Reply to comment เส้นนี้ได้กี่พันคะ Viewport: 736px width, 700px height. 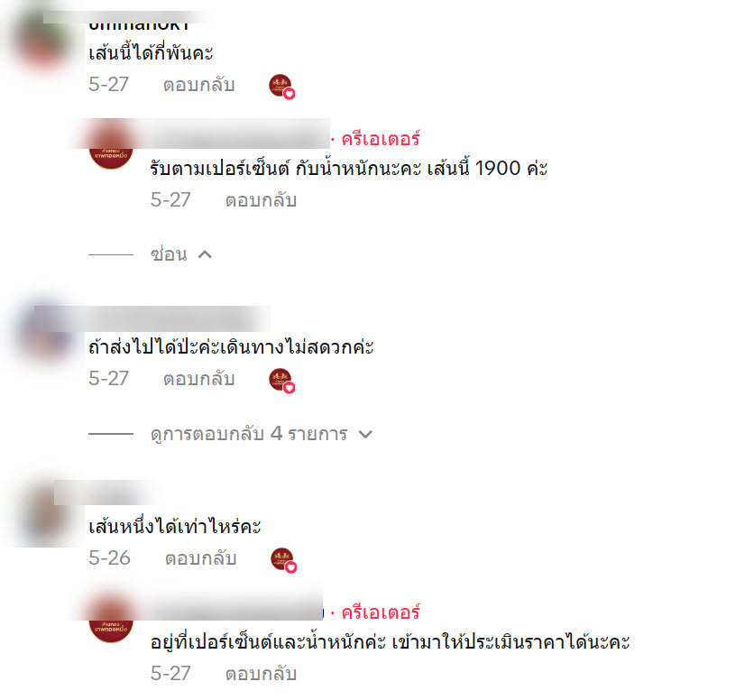click(198, 85)
